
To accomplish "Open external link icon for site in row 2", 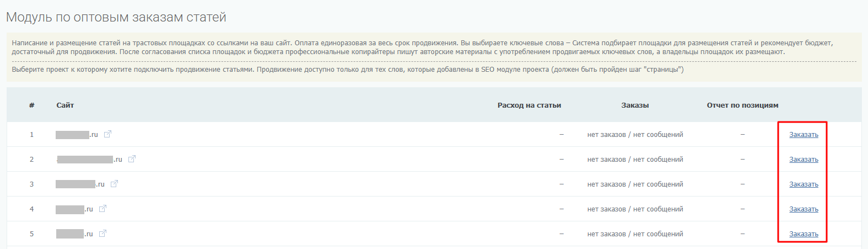I will [x=132, y=159].
